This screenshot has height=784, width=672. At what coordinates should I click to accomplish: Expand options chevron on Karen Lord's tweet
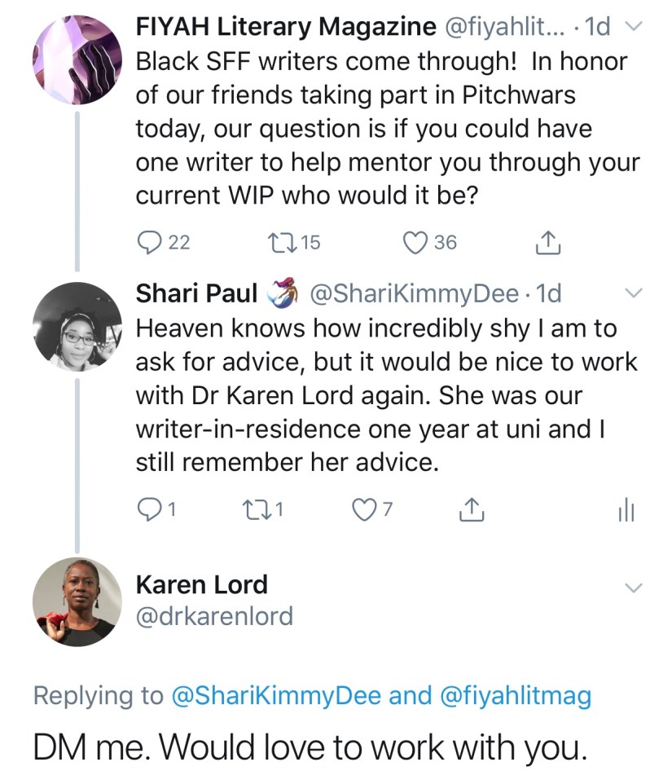[x=634, y=587]
